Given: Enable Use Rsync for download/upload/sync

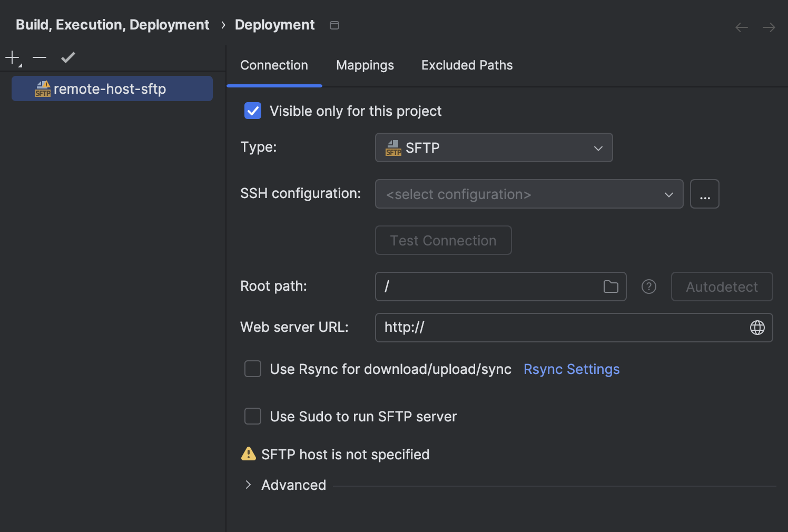Looking at the screenshot, I should coord(253,369).
